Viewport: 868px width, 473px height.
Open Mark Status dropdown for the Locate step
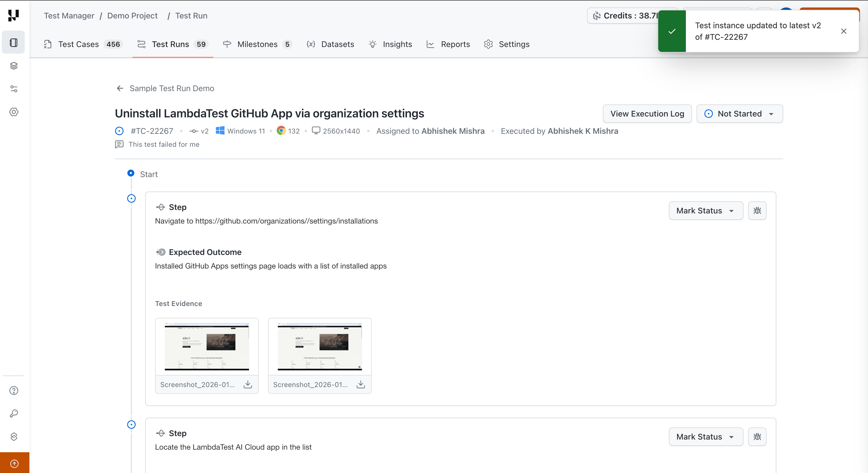(706, 437)
